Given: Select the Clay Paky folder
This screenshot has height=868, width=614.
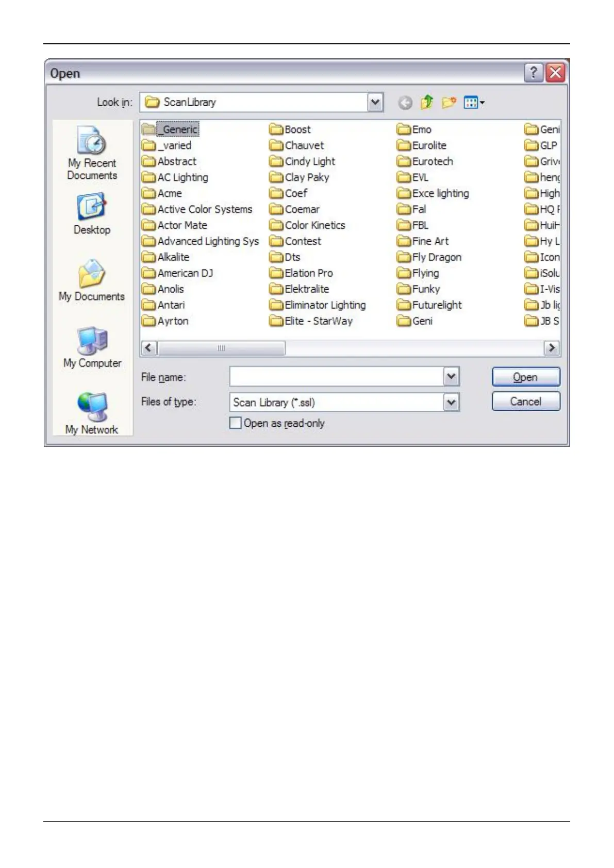Looking at the screenshot, I should pyautogui.click(x=306, y=177).
